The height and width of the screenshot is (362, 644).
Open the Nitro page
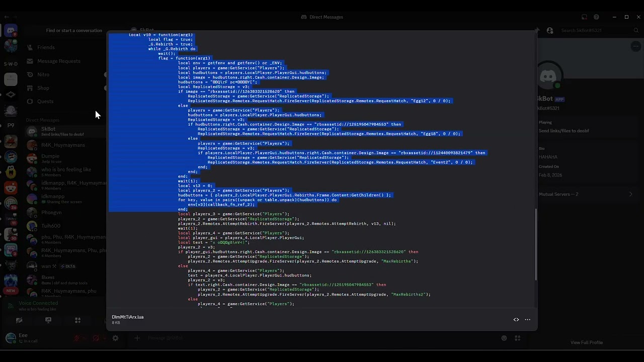(64, 74)
